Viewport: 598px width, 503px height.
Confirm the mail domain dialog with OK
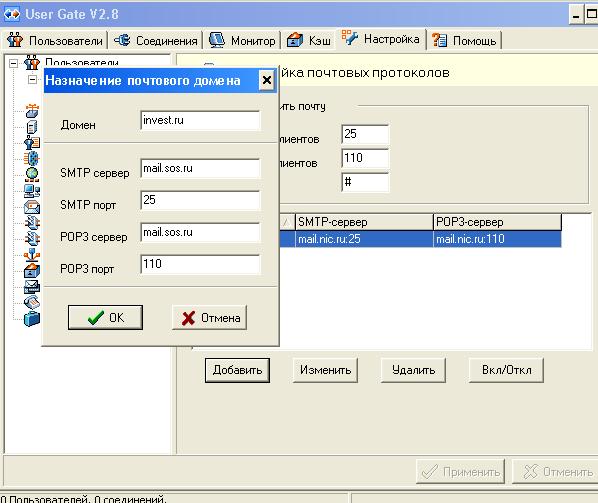[x=105, y=317]
